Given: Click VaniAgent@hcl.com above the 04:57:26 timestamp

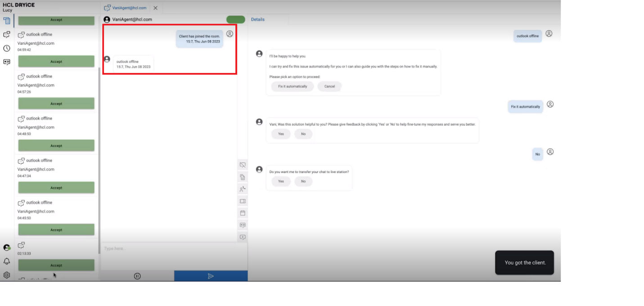Looking at the screenshot, I should [x=36, y=85].
